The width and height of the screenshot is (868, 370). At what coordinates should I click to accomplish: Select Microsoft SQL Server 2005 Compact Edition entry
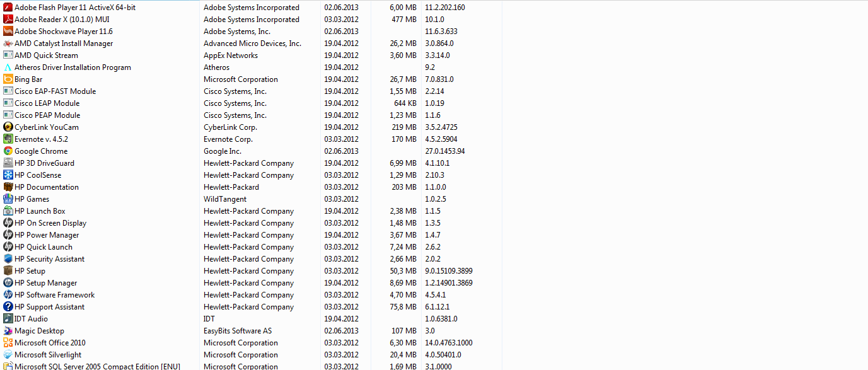(98, 366)
